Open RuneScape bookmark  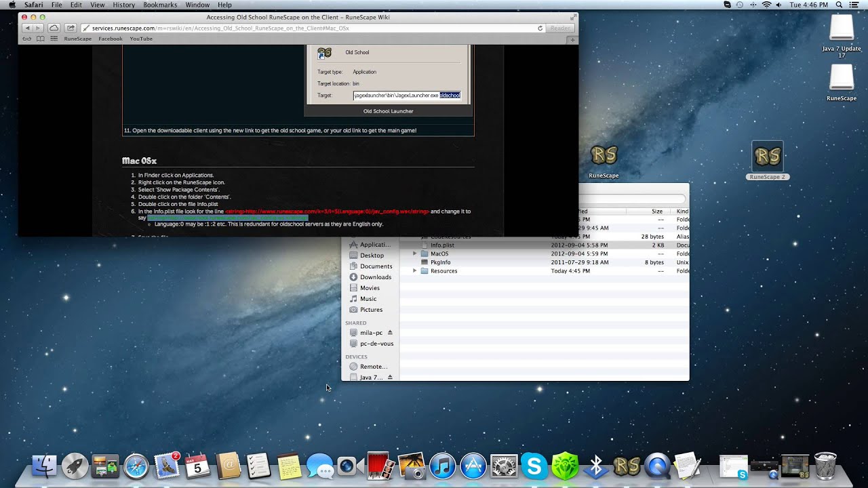point(78,39)
